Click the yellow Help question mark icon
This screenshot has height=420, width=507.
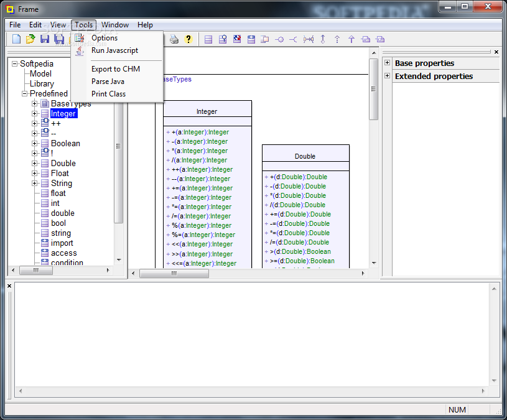188,39
